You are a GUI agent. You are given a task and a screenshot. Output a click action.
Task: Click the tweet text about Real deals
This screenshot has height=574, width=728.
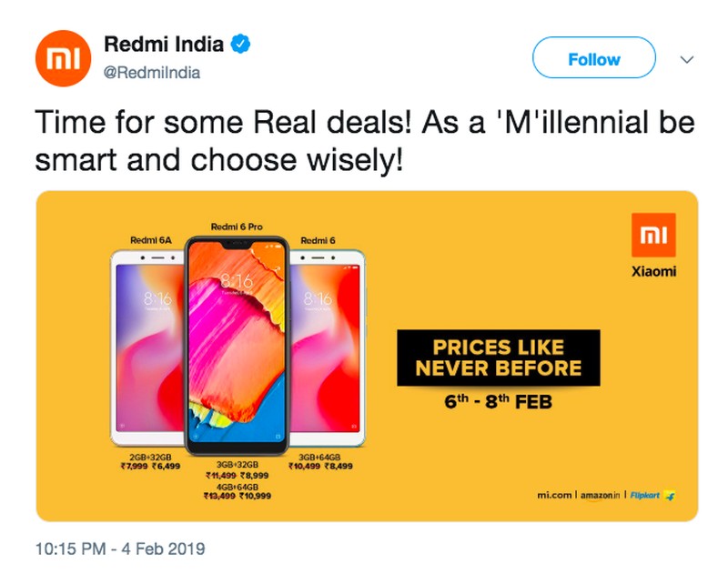pos(363,139)
